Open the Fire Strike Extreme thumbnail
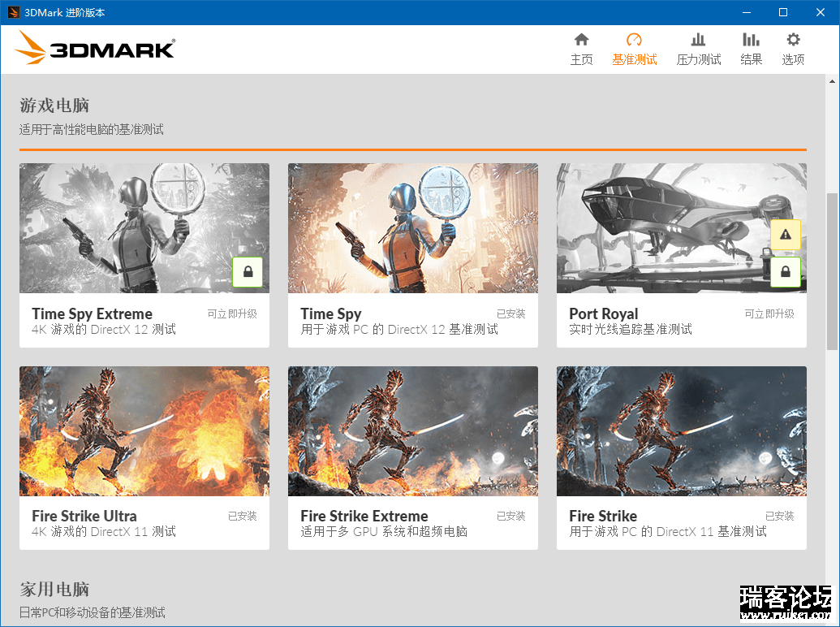840x627 pixels. [413, 431]
